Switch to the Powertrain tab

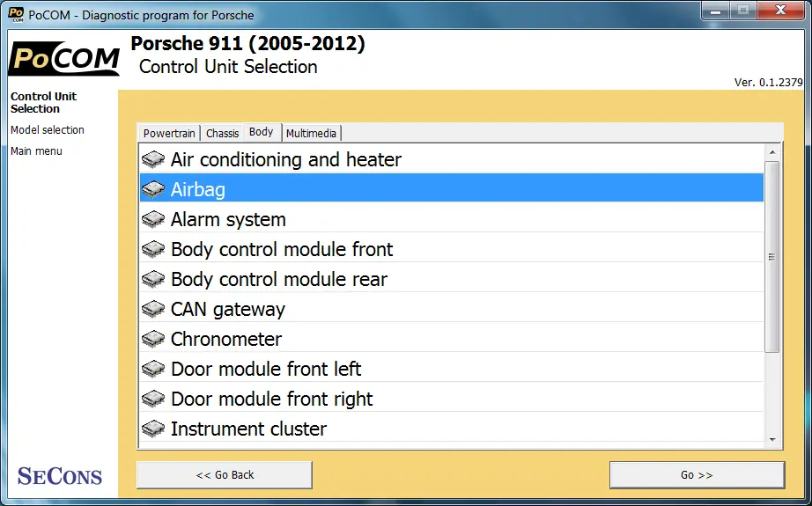tap(169, 134)
